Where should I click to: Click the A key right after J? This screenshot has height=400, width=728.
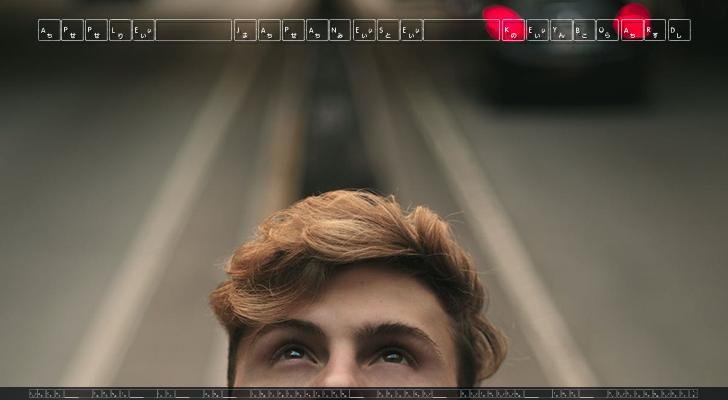tap(269, 30)
